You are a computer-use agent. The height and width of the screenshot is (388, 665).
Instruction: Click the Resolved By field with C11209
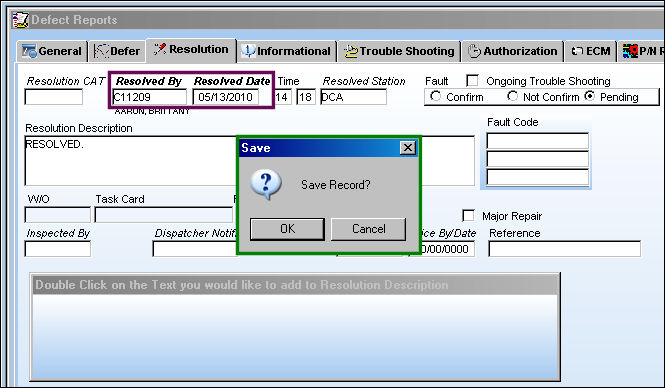click(x=149, y=97)
